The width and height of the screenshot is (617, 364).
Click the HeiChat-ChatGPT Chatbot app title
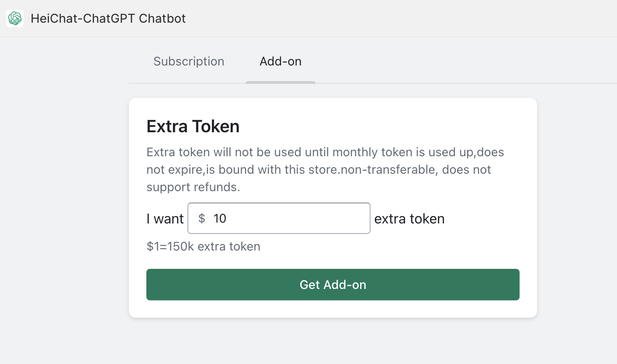coord(108,18)
